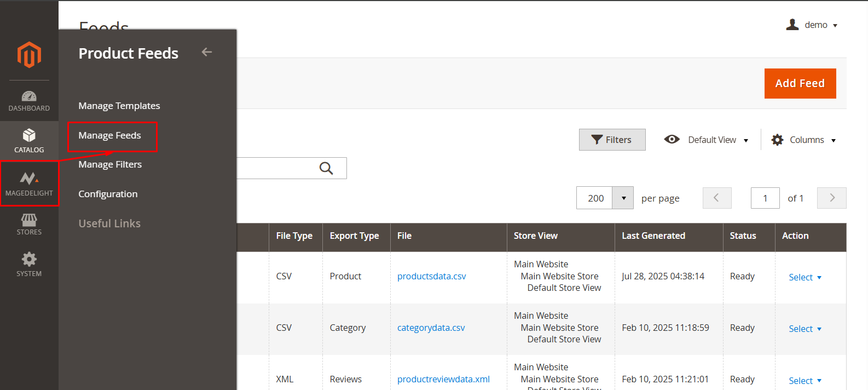Click the Magento logo icon
Image resolution: width=868 pixels, height=390 pixels.
pos(29,55)
